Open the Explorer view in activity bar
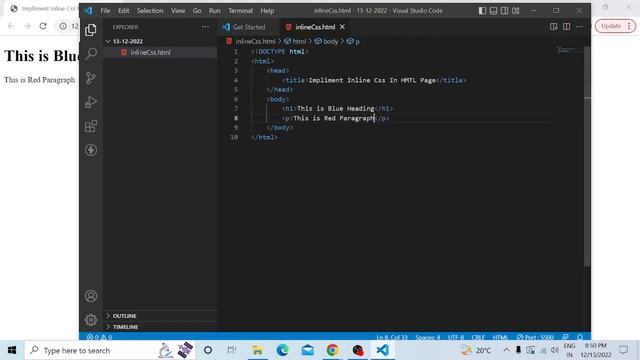The height and width of the screenshot is (360, 640). coord(91,30)
